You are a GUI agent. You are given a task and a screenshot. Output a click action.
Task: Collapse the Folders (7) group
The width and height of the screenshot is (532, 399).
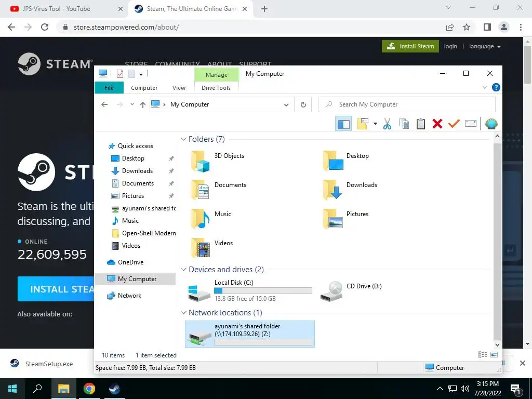tap(183, 139)
